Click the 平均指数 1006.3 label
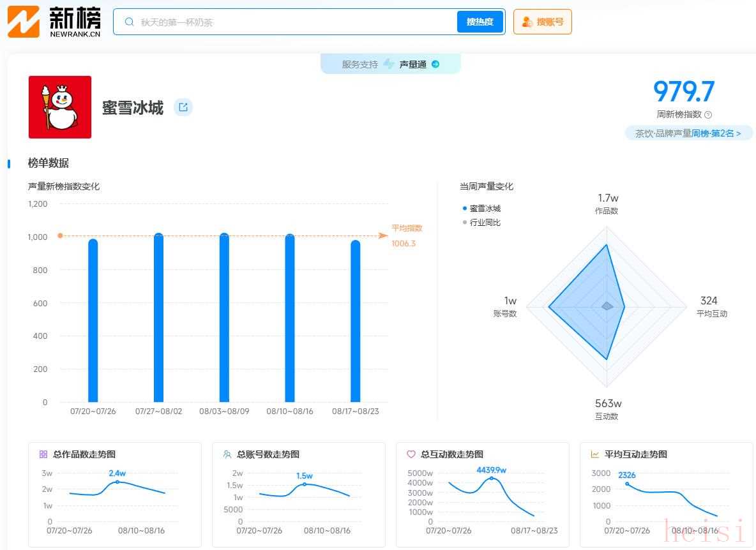 coord(407,235)
